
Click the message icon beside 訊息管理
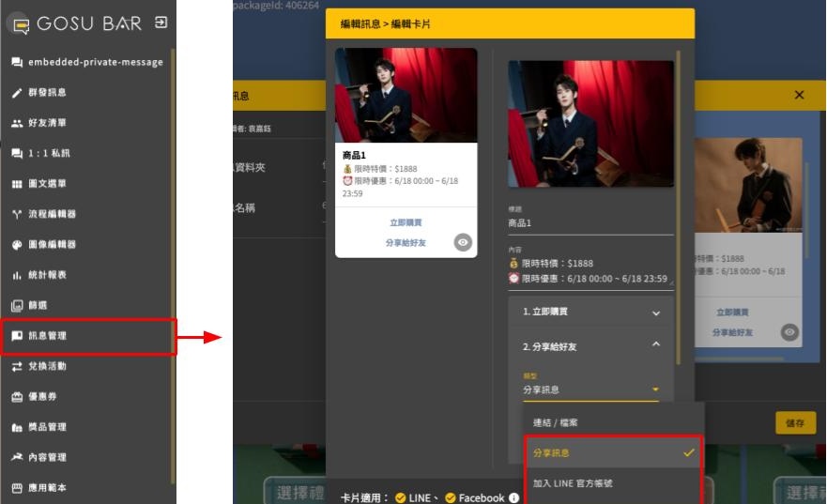[17, 336]
